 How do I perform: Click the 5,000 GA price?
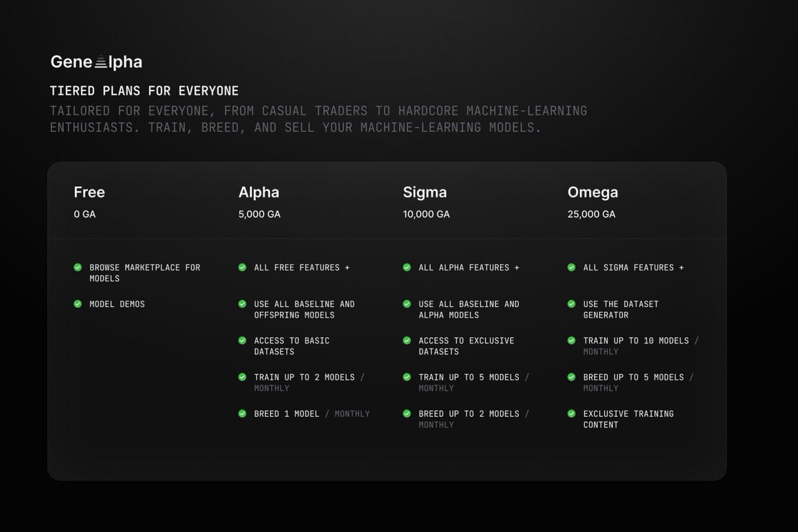point(259,214)
